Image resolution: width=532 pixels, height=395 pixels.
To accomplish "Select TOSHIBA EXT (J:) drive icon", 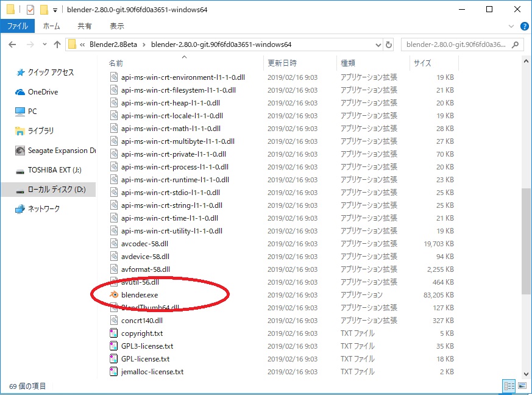I will pos(20,171).
